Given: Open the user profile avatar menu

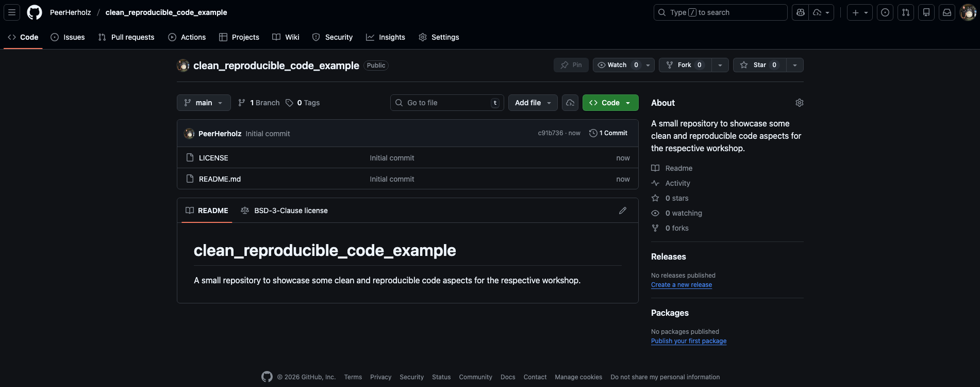Looking at the screenshot, I should click(968, 12).
